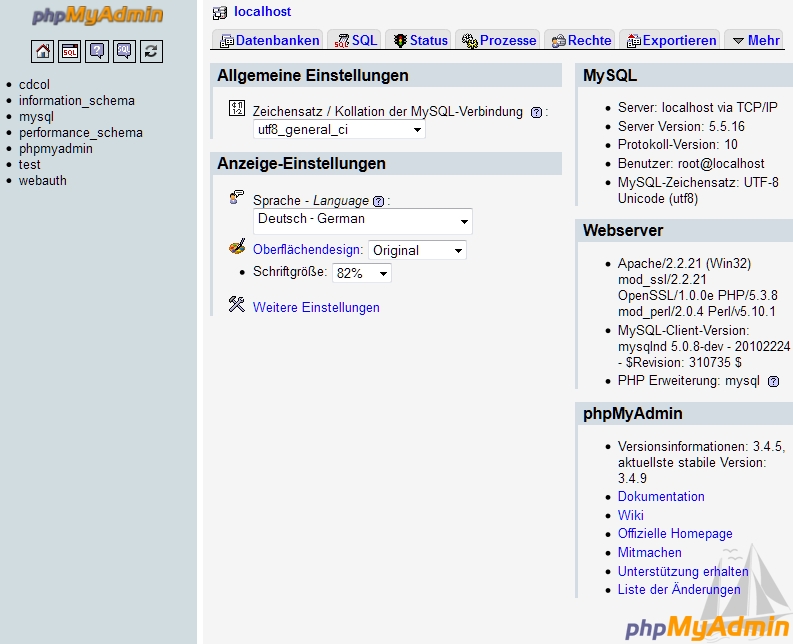Click the Anzeige-Einstellungen heading
The width and height of the screenshot is (793, 644).
pos(301,163)
